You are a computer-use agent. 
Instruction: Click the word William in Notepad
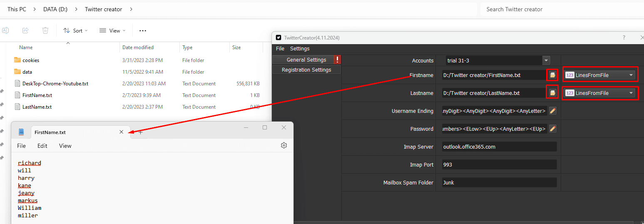(x=30, y=208)
